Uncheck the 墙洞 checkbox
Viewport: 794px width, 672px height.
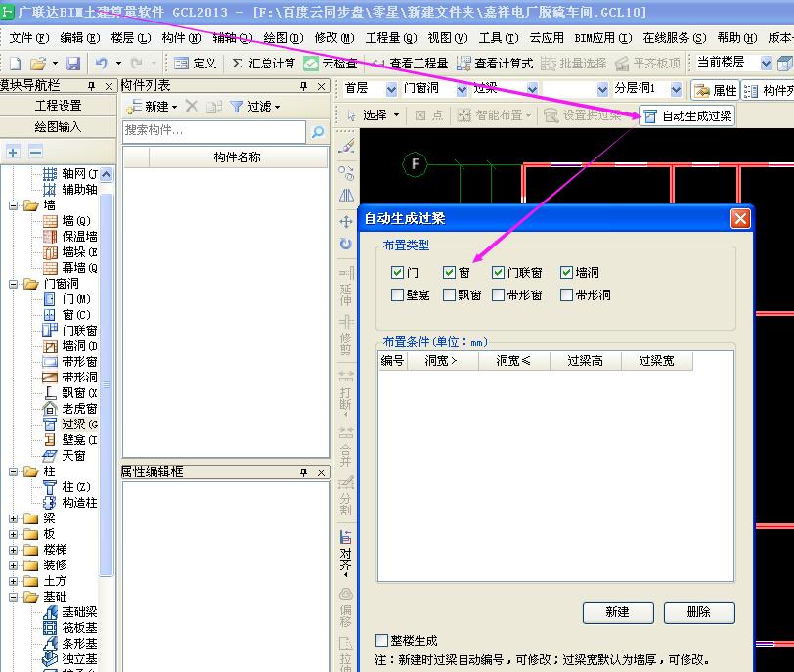566,273
